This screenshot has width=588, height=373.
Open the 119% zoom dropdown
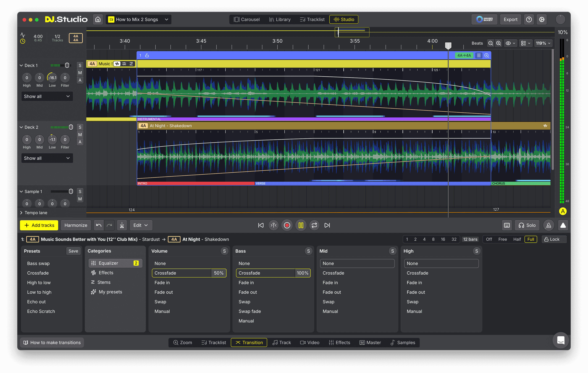pyautogui.click(x=543, y=43)
